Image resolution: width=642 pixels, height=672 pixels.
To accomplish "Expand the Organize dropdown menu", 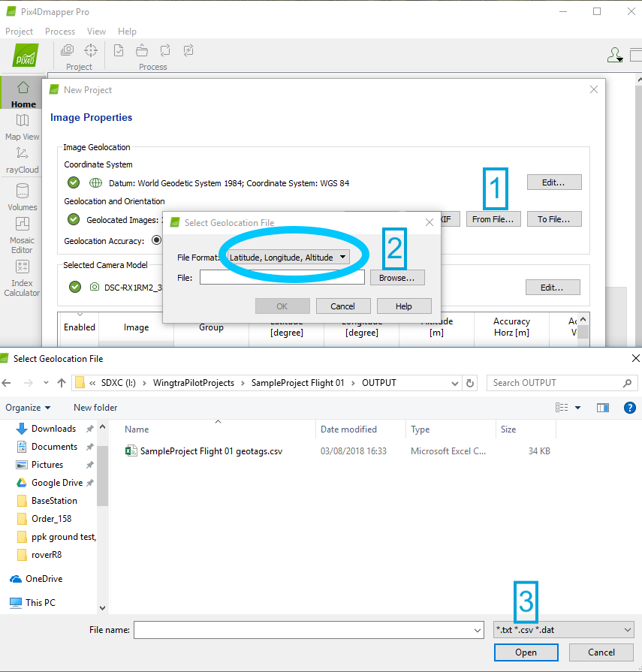I will [28, 408].
